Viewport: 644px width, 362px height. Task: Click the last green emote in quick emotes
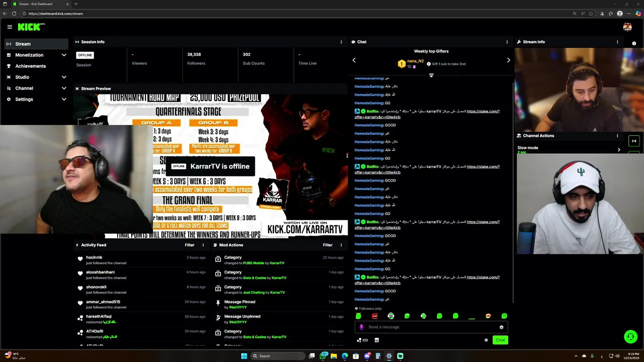(x=504, y=316)
